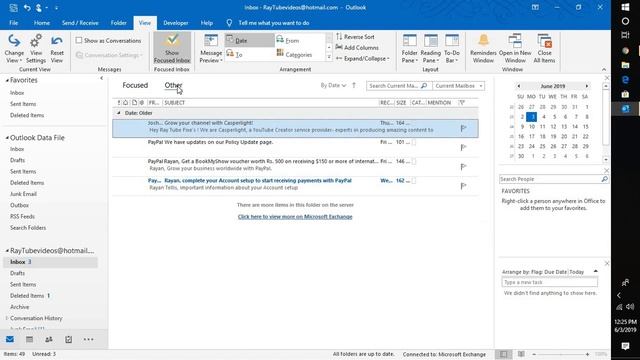Open To-Do Bar layout menu
Image resolution: width=640 pixels, height=360 pixels.
pyautogui.click(x=451, y=49)
